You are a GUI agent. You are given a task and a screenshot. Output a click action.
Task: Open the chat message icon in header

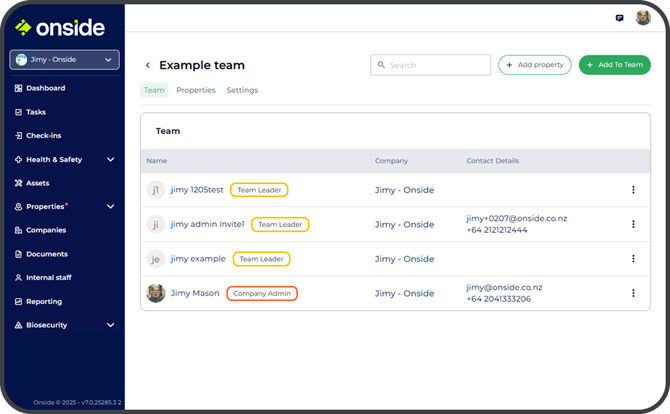[x=619, y=18]
